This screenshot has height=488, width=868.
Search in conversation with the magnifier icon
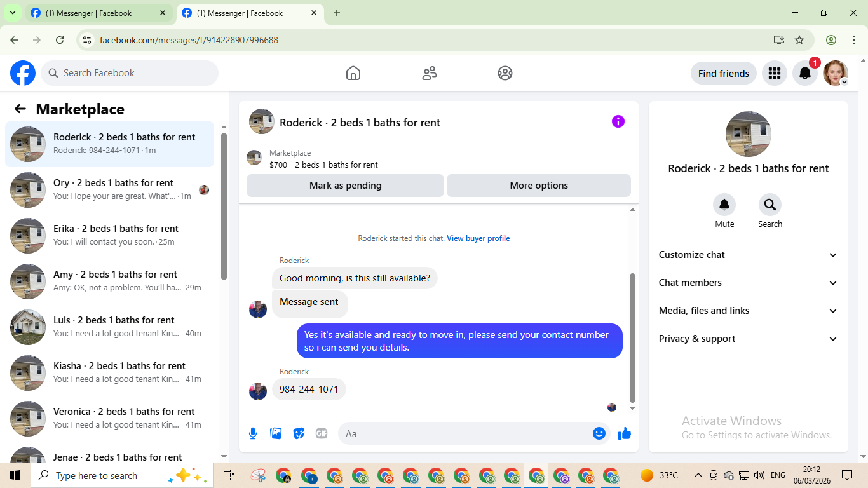[770, 205]
